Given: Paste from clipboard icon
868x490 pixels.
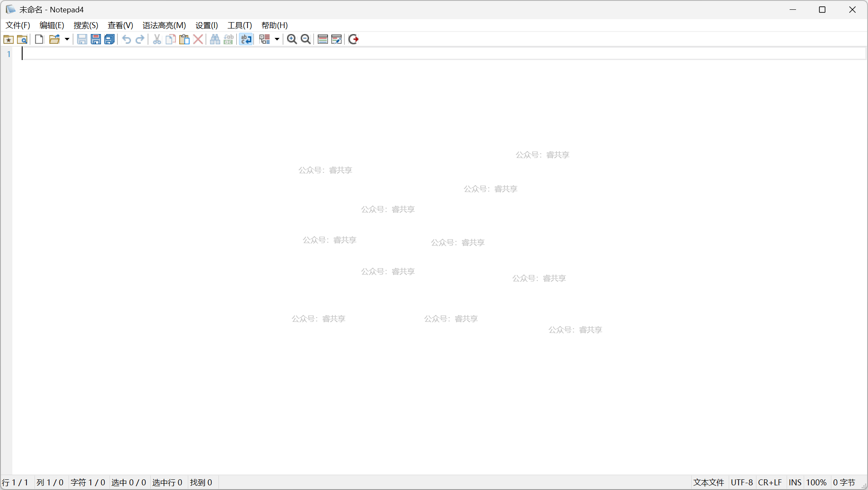Looking at the screenshot, I should tap(184, 40).
